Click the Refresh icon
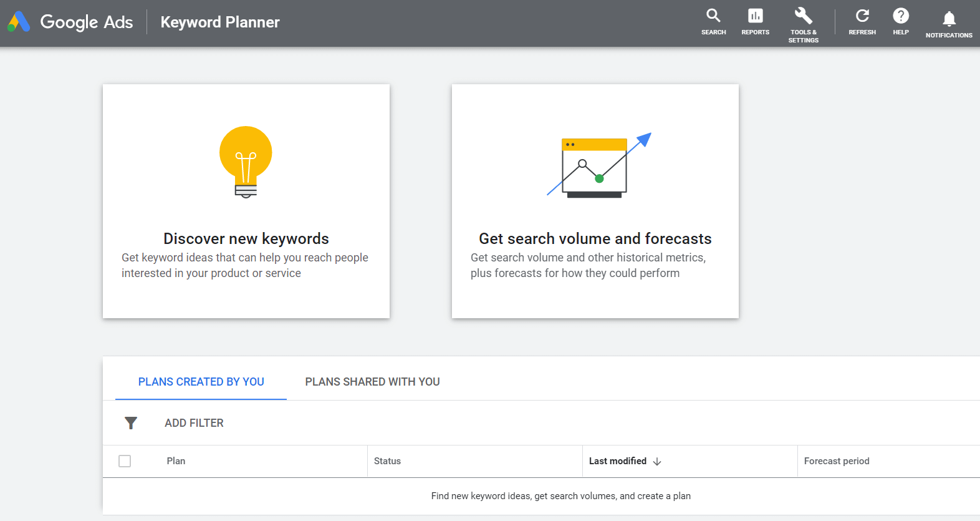 point(862,16)
